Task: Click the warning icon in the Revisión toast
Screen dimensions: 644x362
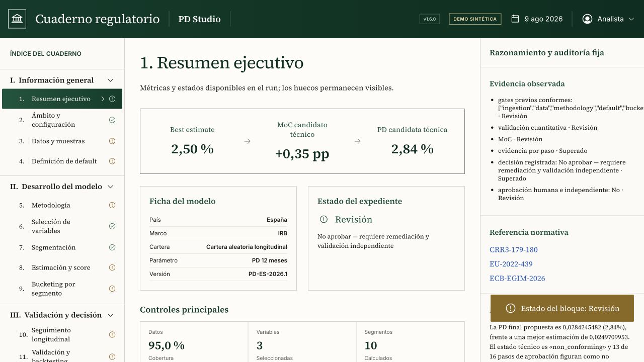Action: tap(511, 308)
